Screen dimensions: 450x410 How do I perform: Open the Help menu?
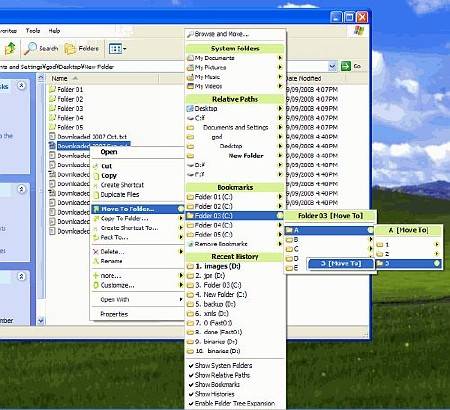point(54,31)
